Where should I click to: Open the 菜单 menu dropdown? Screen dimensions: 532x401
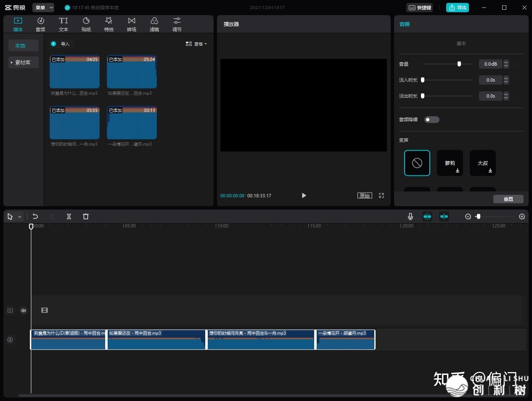point(44,8)
